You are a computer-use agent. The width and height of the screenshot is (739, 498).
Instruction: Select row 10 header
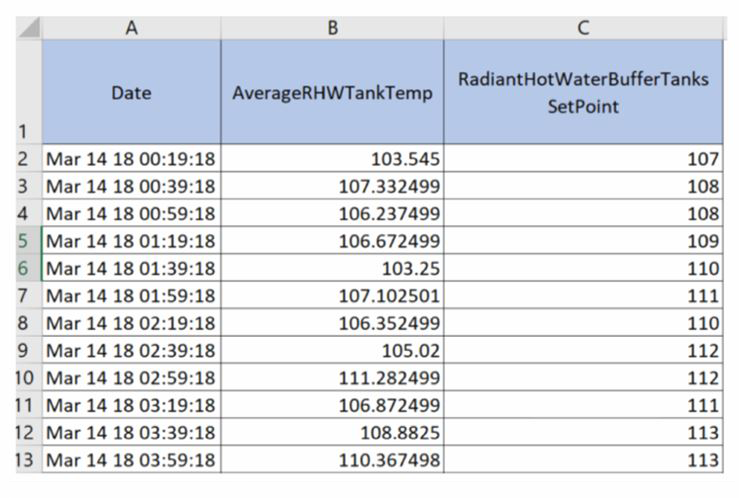pos(29,377)
